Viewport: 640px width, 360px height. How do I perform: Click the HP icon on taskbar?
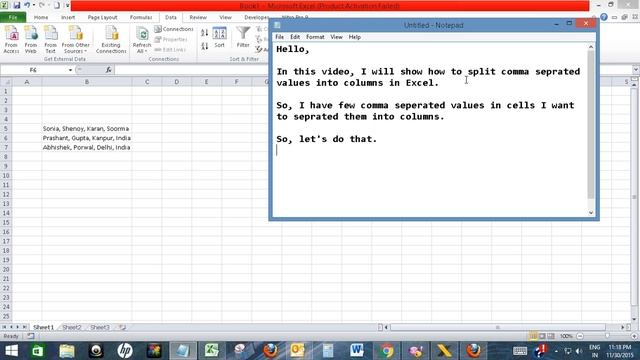(x=125, y=351)
